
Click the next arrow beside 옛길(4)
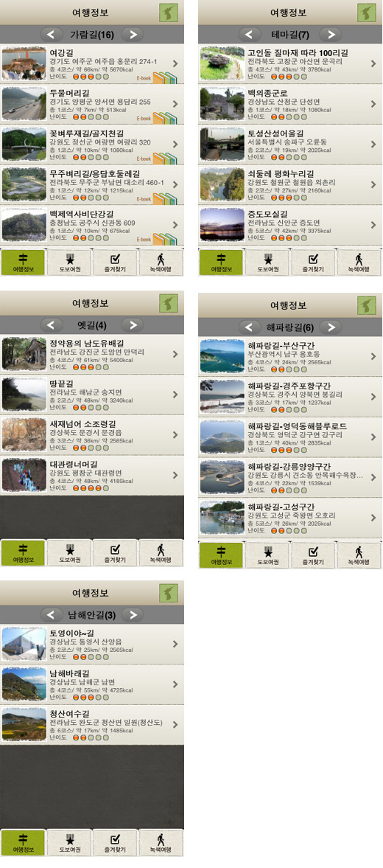click(x=133, y=325)
